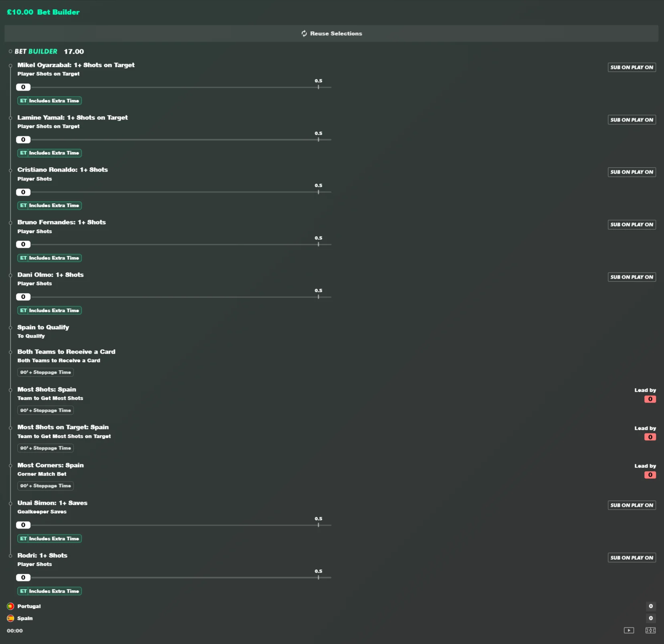Viewport: 664px width, 644px height.
Task: Toggle Sub On Play On for Mikel Oyarzabal
Action: pos(632,67)
